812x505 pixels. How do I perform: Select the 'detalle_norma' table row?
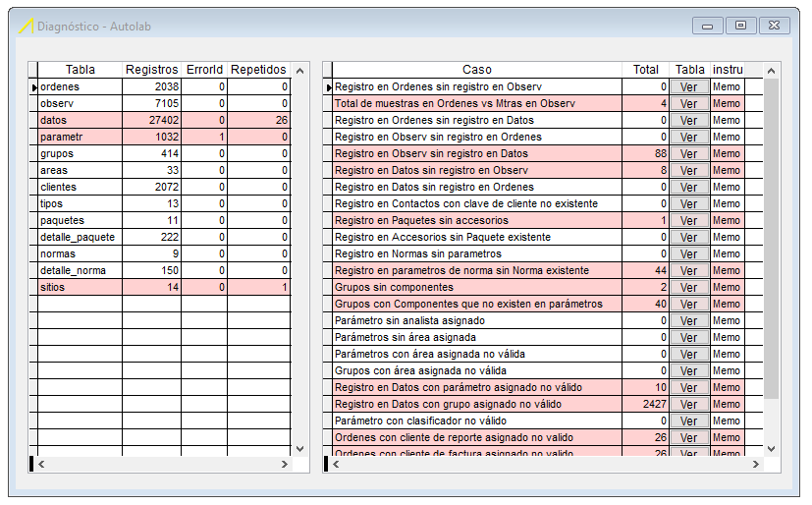(164, 271)
